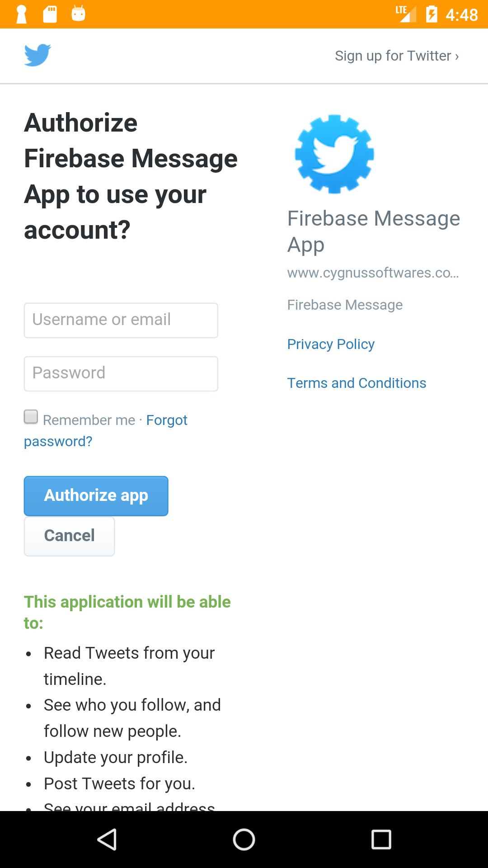Click the Cancel button
The width and height of the screenshot is (488, 868).
click(69, 536)
